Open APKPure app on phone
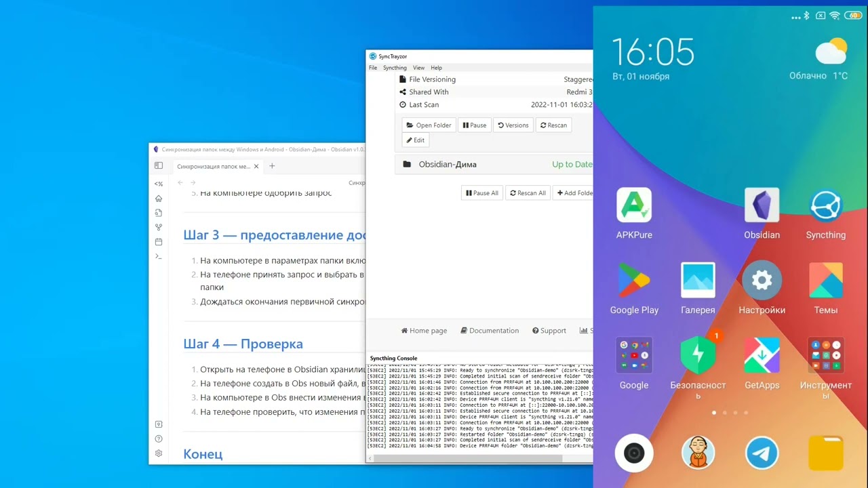868x488 pixels. tap(634, 213)
